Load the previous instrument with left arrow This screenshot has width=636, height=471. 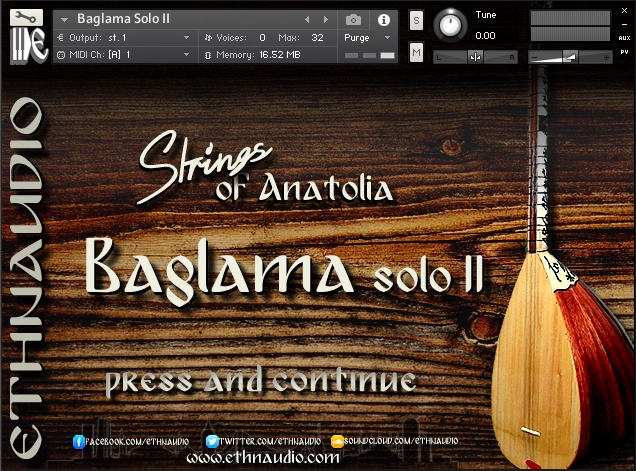click(307, 19)
